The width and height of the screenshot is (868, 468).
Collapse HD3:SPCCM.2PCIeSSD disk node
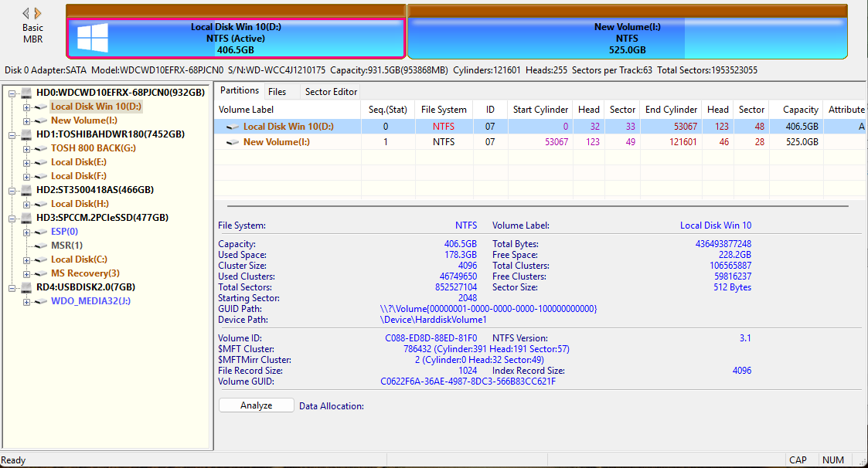(x=12, y=218)
